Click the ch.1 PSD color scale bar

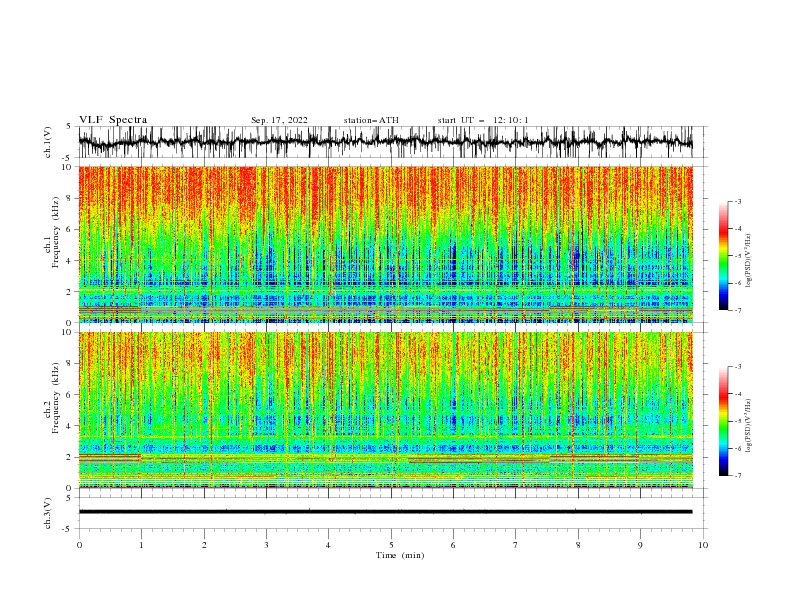pyautogui.click(x=723, y=256)
